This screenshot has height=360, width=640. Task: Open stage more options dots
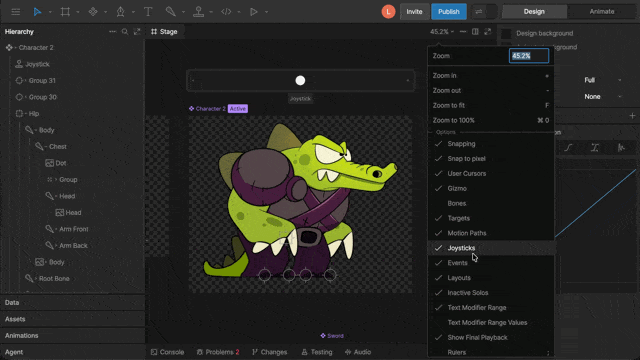click(x=463, y=31)
